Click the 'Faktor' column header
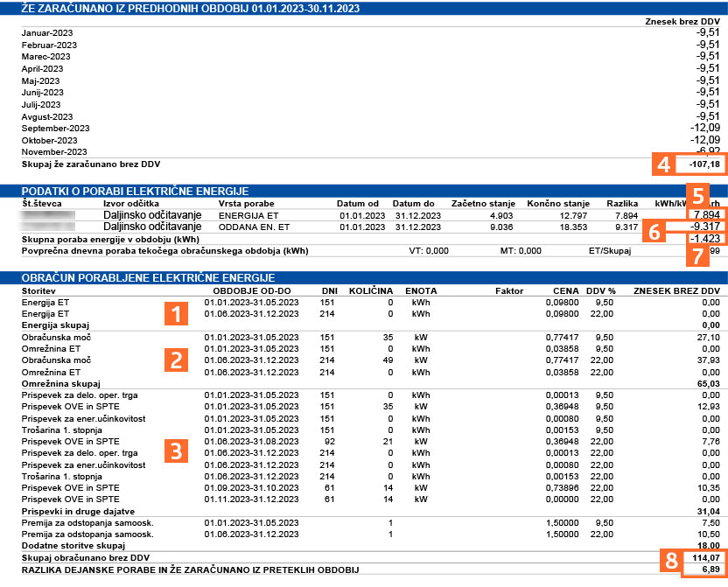Image resolution: width=728 pixels, height=587 pixels. (x=509, y=291)
